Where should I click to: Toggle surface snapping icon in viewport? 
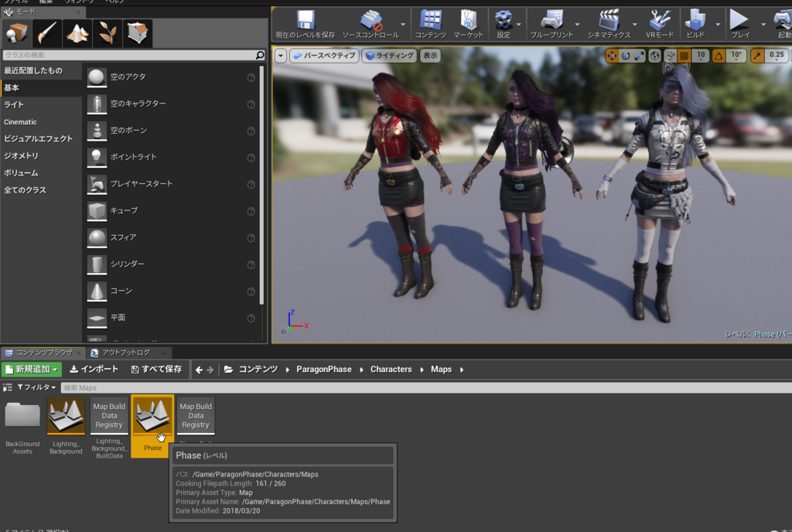click(671, 56)
